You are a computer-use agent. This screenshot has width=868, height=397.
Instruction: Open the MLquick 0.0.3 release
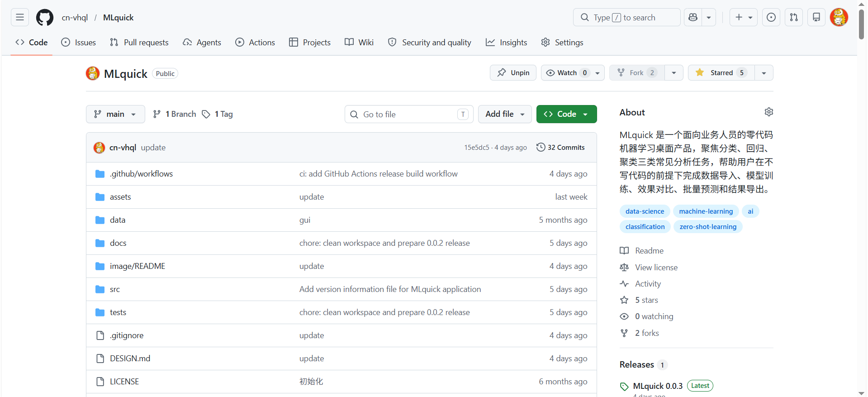658,386
